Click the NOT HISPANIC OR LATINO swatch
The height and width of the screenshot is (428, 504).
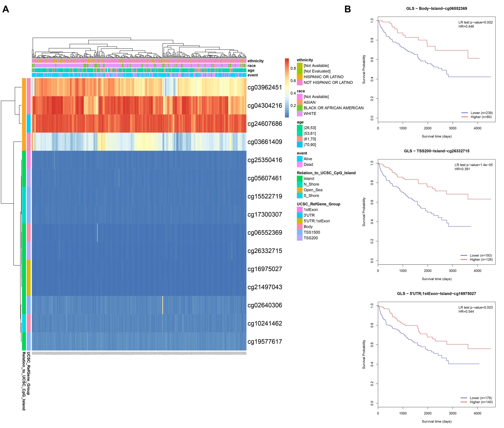coord(299,83)
